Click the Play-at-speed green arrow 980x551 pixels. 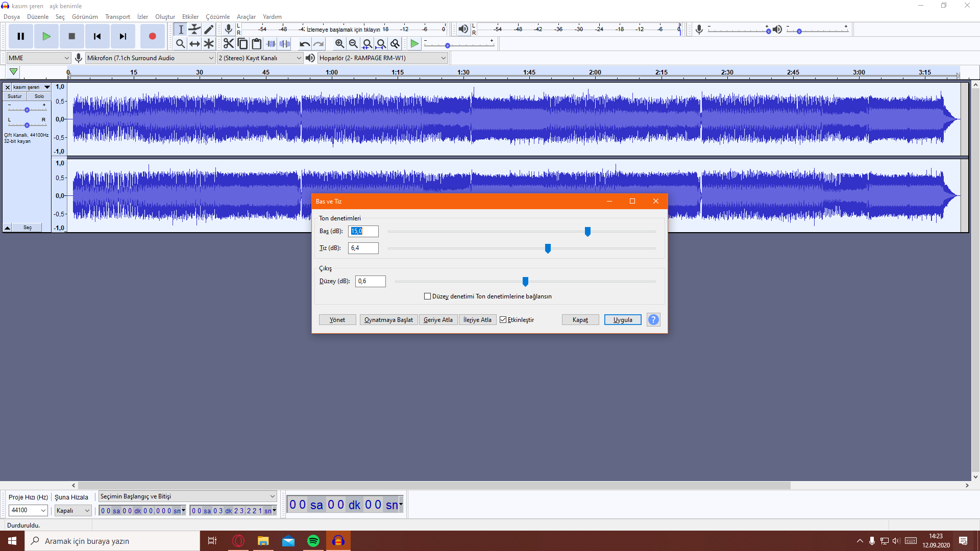[414, 44]
